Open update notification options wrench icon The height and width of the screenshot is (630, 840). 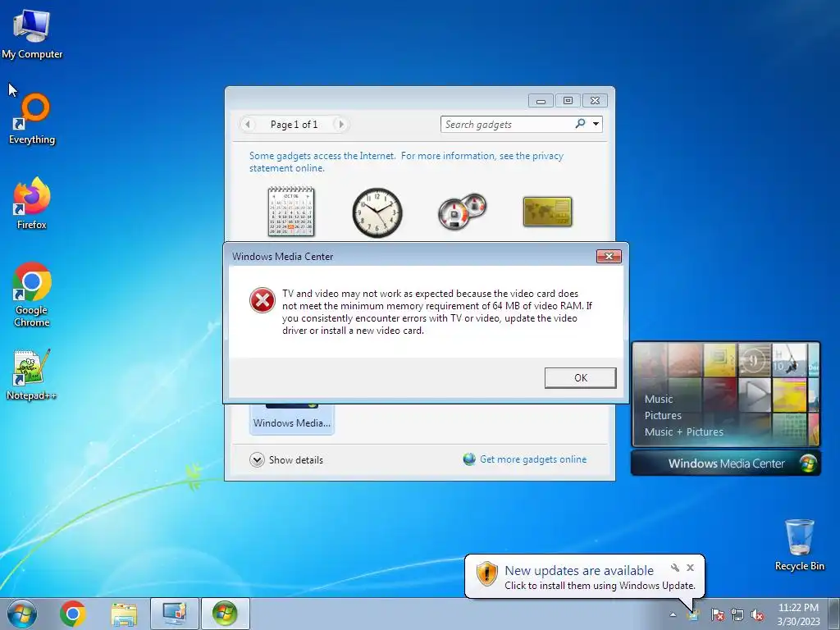675,568
